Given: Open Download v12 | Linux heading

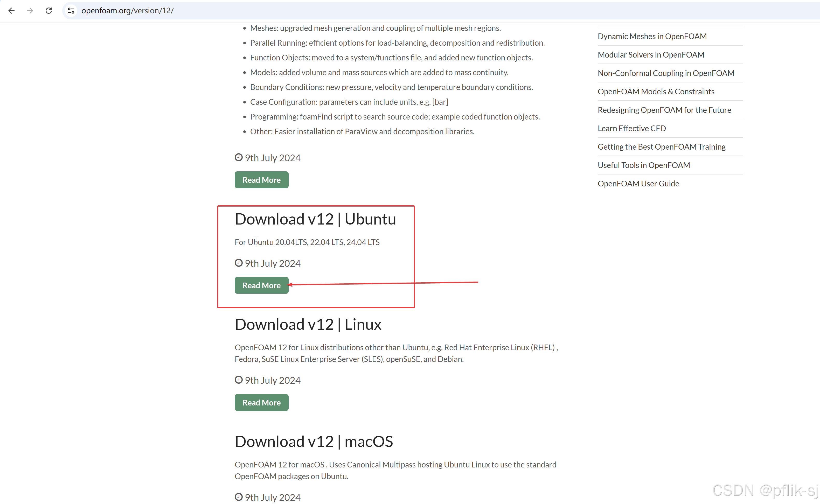Looking at the screenshot, I should [308, 325].
